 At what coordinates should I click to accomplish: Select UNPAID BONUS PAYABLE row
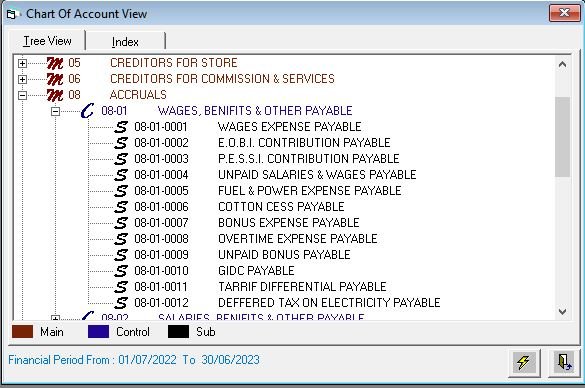click(284, 255)
